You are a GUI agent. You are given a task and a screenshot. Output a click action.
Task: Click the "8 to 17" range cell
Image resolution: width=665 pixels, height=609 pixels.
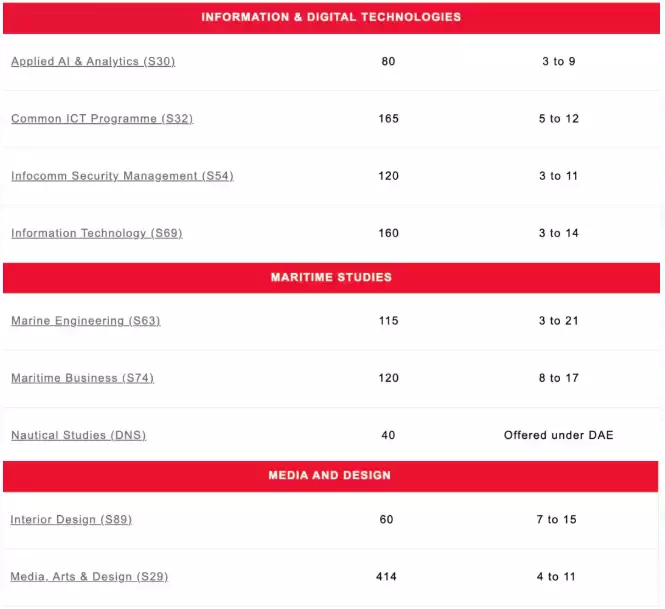[x=557, y=378]
